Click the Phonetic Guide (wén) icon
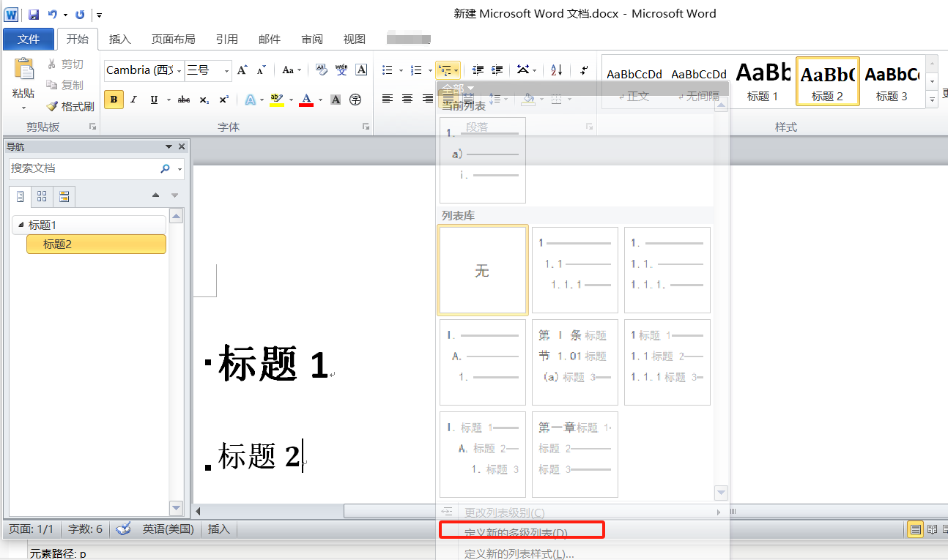 tap(341, 70)
